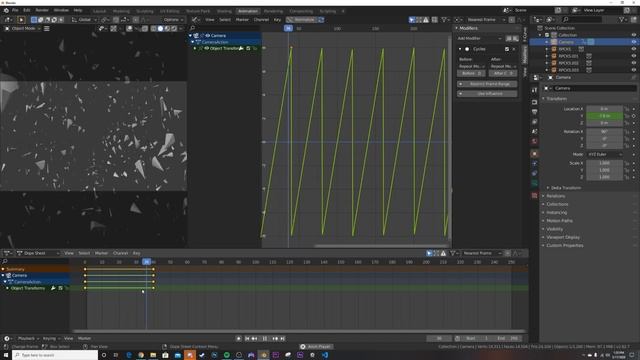This screenshot has height=360, width=640.
Task: Open the Dope Sheet mode dropdown
Action: [38, 253]
